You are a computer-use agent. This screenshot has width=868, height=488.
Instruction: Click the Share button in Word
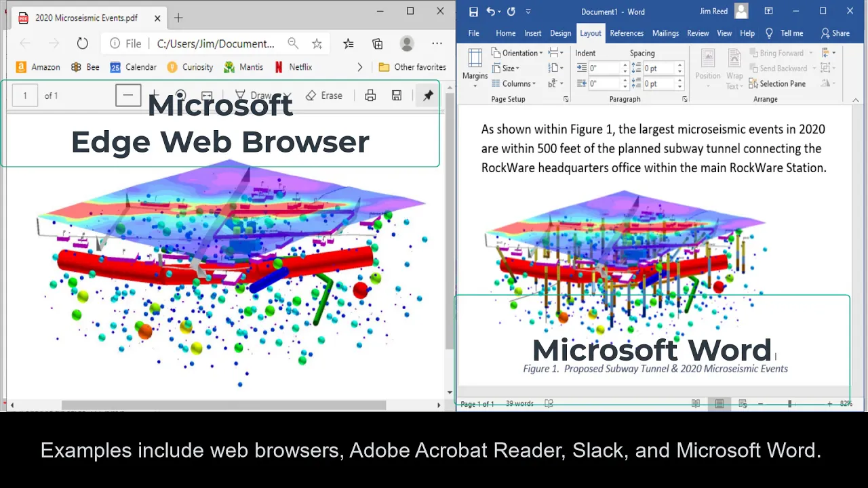[835, 33]
